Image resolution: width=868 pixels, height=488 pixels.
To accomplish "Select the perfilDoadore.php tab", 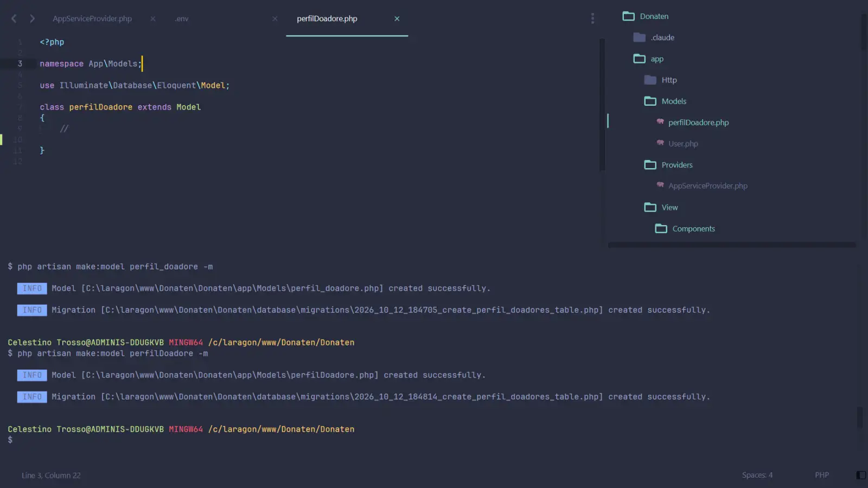I will 327,18.
